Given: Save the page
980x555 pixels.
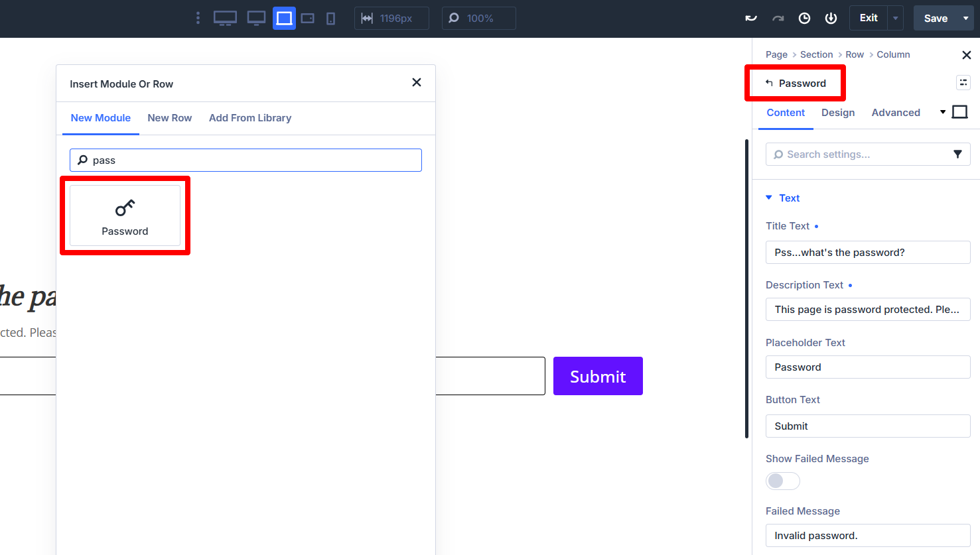Looking at the screenshot, I should (936, 18).
